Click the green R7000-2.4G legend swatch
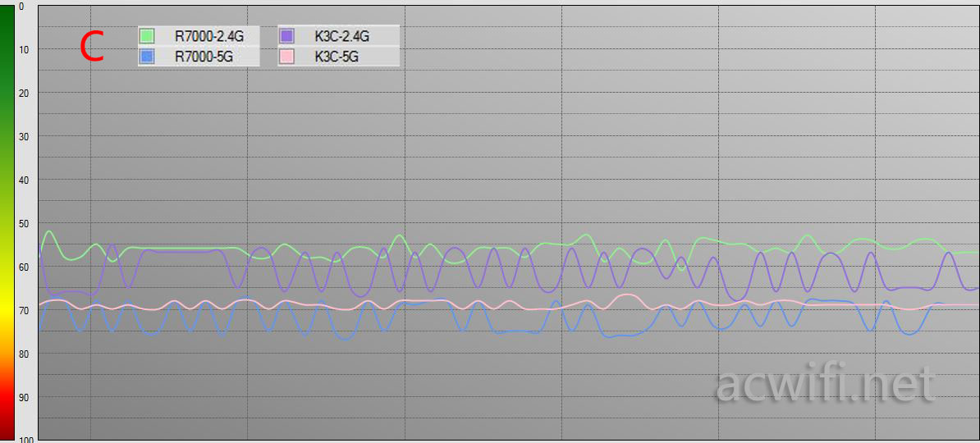Image resolution: width=980 pixels, height=443 pixels. click(x=147, y=35)
